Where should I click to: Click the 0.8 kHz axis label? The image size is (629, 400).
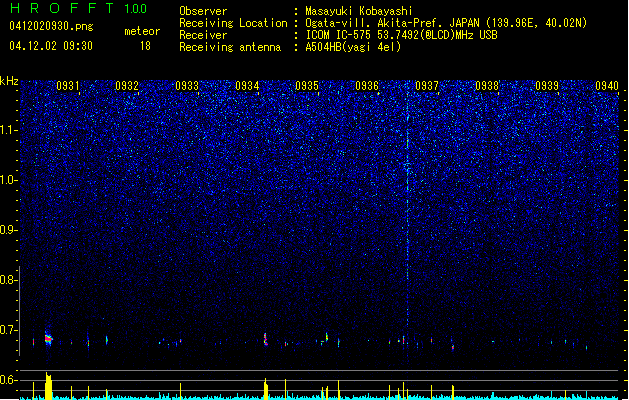point(8,280)
